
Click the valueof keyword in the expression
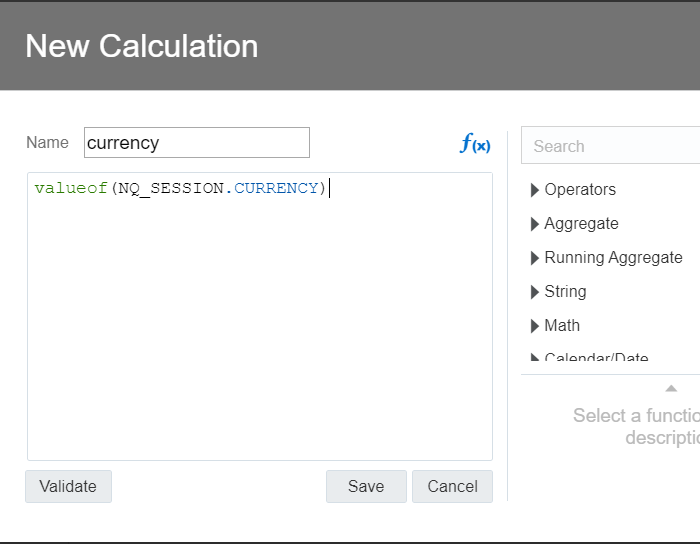(x=70, y=188)
